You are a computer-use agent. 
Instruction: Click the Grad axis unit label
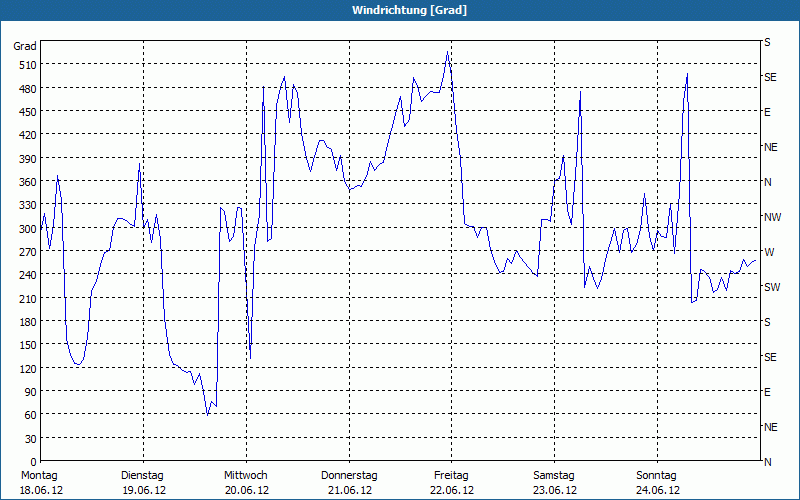click(x=25, y=46)
